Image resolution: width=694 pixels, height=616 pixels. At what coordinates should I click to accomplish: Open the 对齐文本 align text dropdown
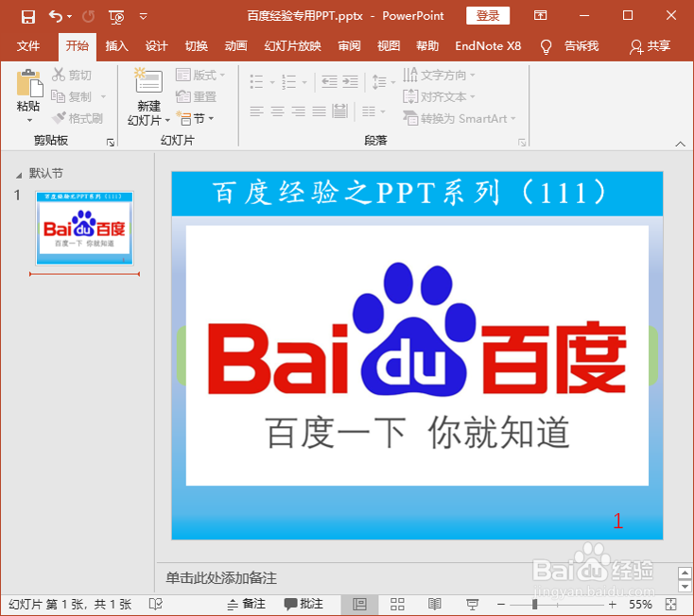click(439, 96)
